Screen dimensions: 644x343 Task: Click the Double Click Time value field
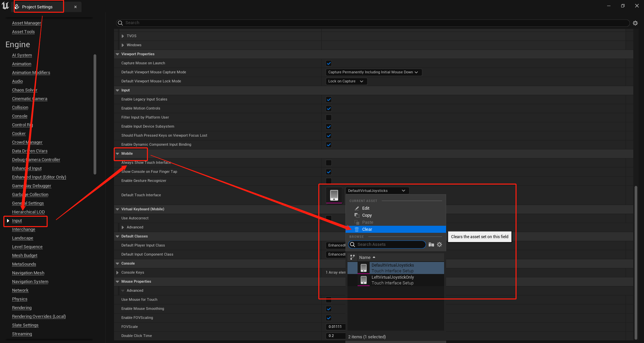[335, 336]
